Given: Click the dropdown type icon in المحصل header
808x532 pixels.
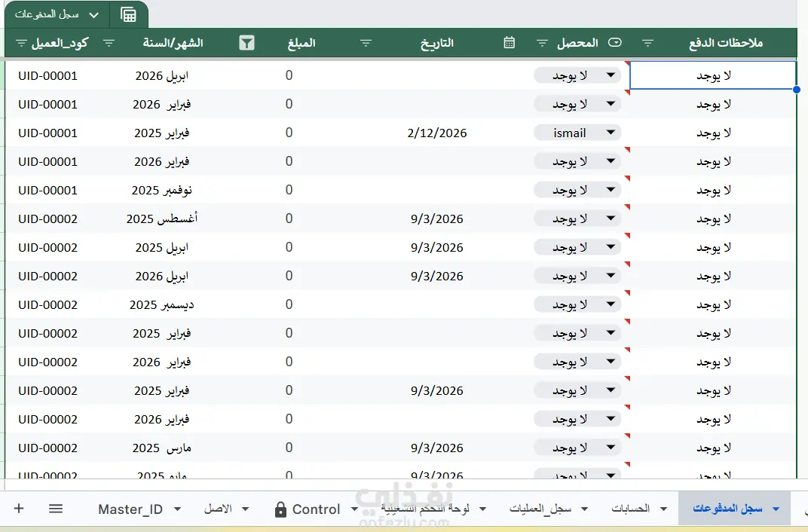Looking at the screenshot, I should coord(615,42).
